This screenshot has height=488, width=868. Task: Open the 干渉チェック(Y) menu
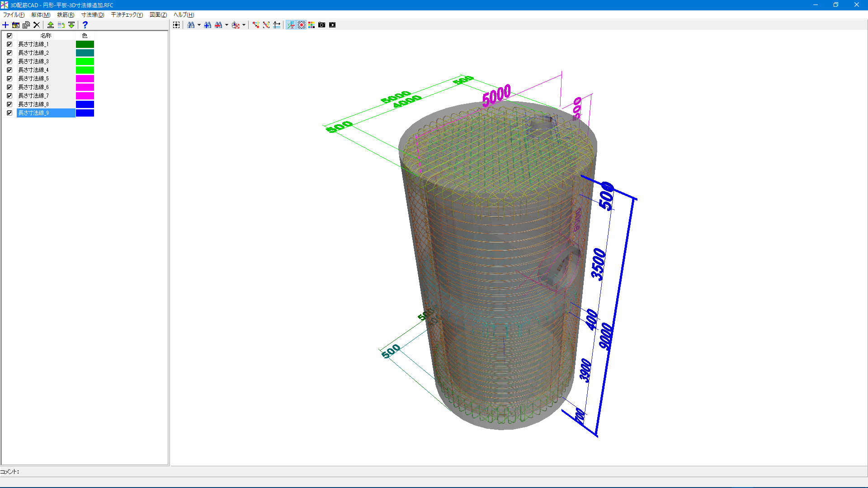127,15
